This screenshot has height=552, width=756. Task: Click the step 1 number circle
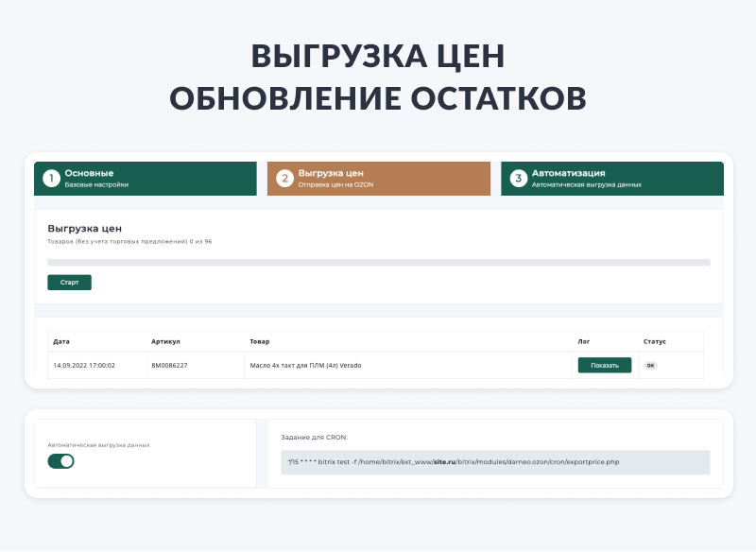(51, 179)
